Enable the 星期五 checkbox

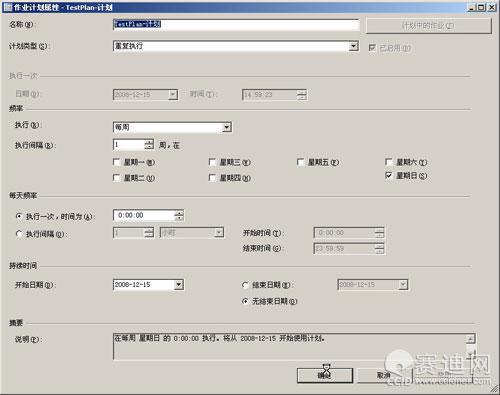pyautogui.click(x=300, y=162)
